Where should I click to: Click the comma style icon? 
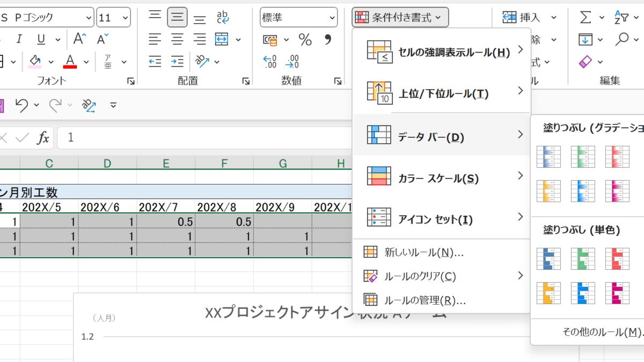coord(328,40)
